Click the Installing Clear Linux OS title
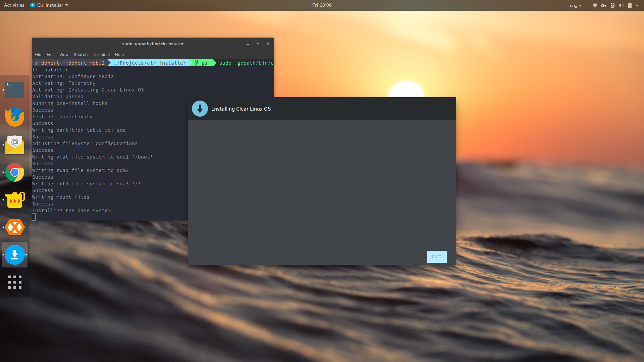This screenshot has height=362, width=644. (x=241, y=109)
